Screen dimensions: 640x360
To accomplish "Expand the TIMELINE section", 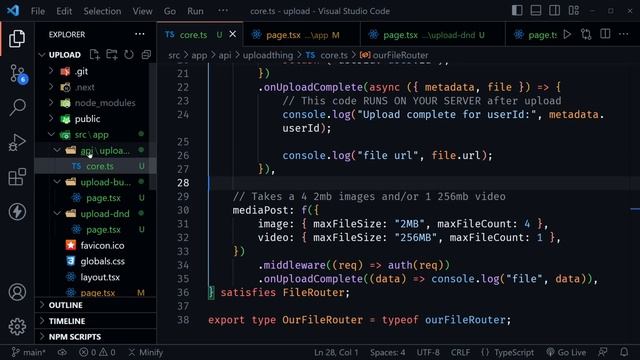I will click(x=96, y=321).
